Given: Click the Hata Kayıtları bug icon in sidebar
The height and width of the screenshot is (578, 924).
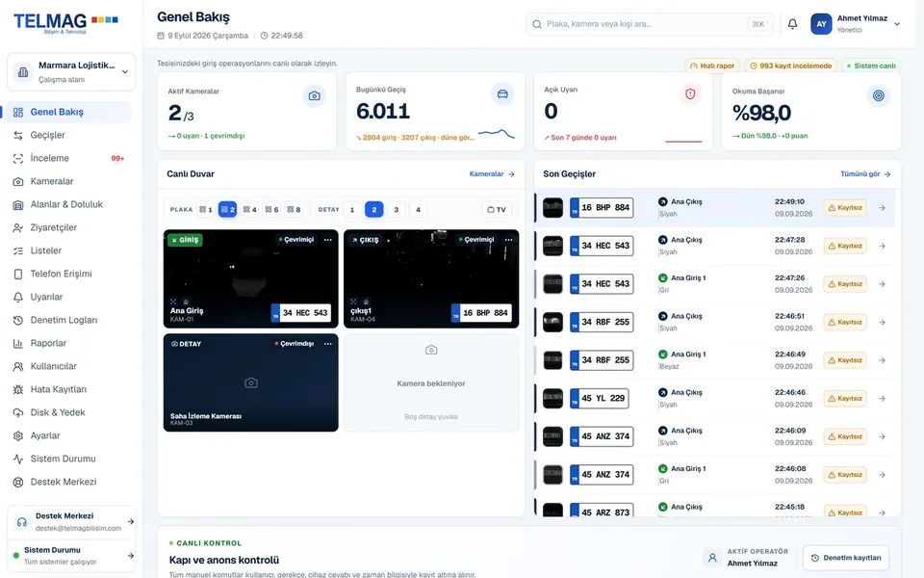Looking at the screenshot, I should point(18,389).
